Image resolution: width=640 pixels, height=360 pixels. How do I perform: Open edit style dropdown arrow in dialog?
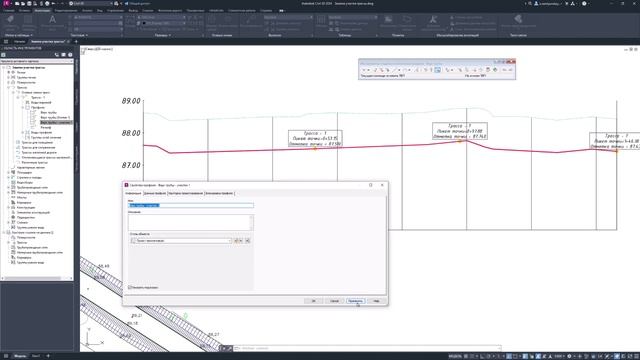(241, 241)
